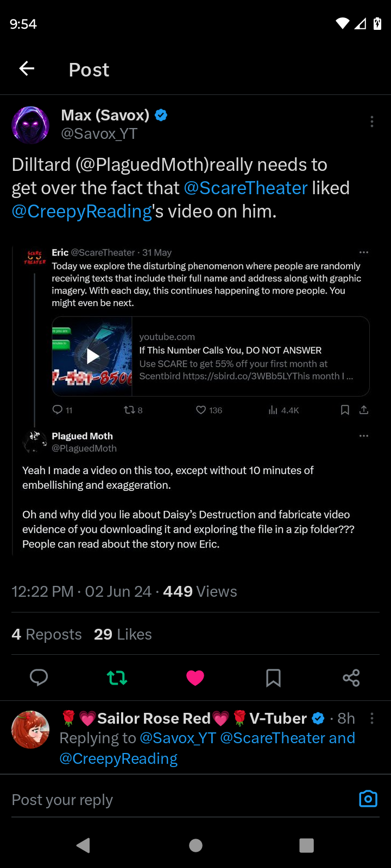The height and width of the screenshot is (868, 391).
Task: Open reply via speech bubble icon
Action: point(39,678)
